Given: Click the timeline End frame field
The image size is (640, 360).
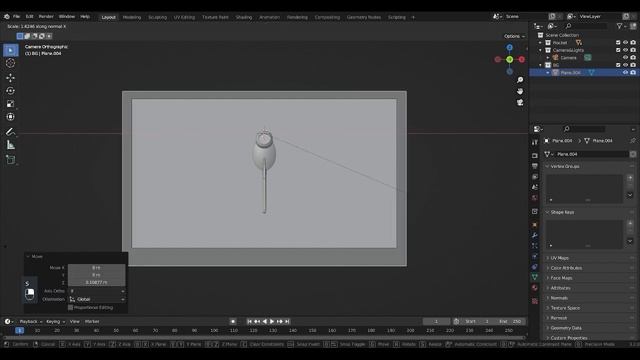Looking at the screenshot, I should point(510,322).
